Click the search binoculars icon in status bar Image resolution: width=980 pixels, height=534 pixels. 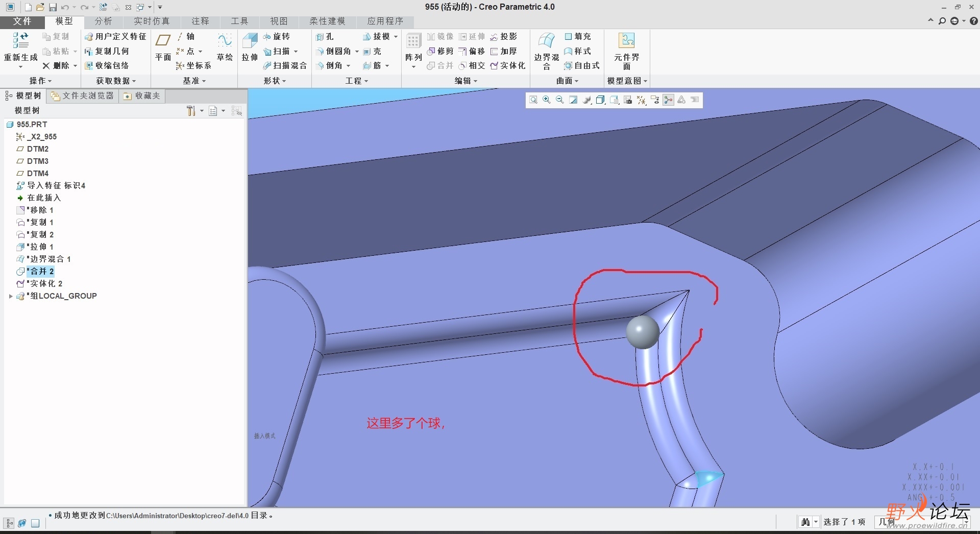click(805, 522)
